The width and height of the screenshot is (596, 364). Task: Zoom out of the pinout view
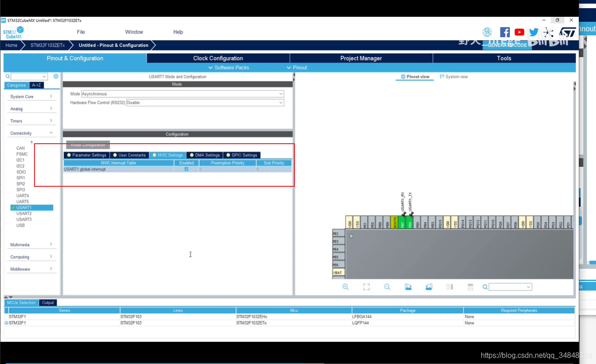point(387,287)
